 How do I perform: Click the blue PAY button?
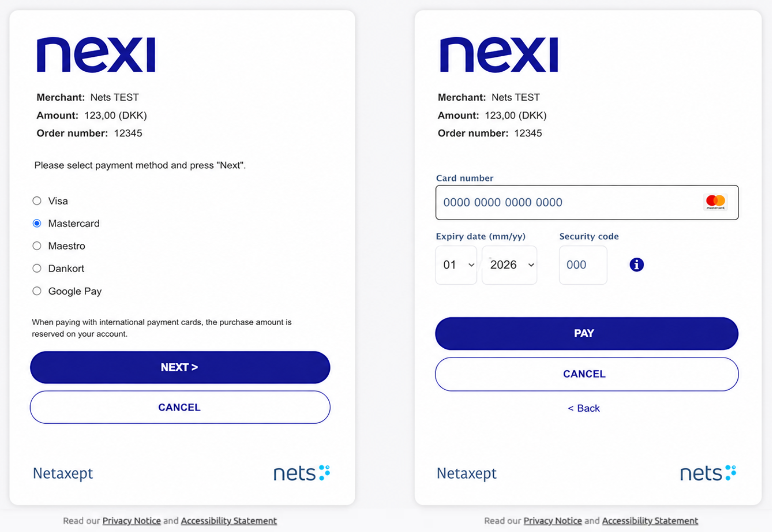pyautogui.click(x=587, y=333)
